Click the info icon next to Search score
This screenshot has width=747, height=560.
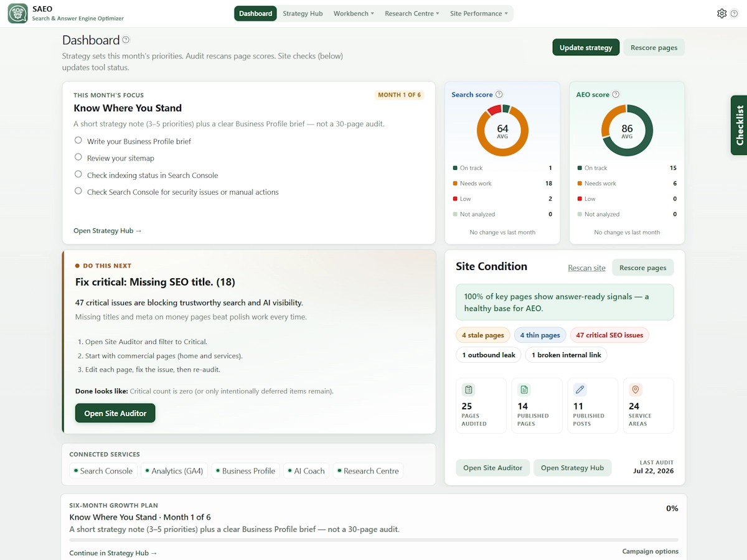499,95
